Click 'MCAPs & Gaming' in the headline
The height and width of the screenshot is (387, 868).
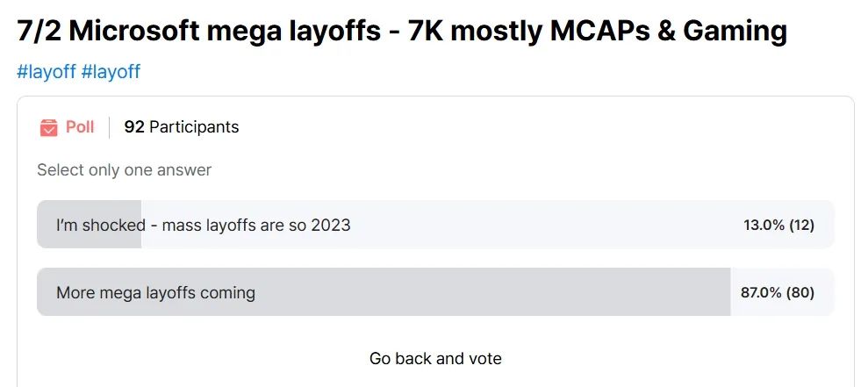tap(669, 31)
